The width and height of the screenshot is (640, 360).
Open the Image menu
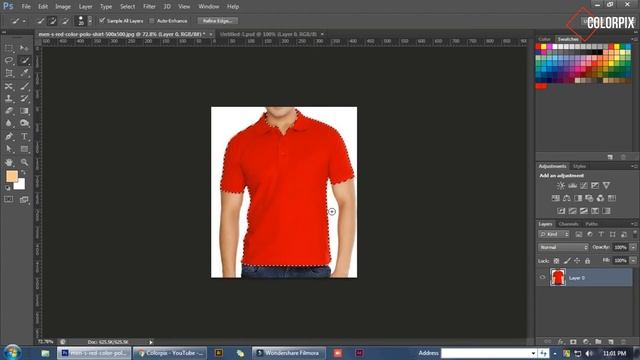click(63, 7)
